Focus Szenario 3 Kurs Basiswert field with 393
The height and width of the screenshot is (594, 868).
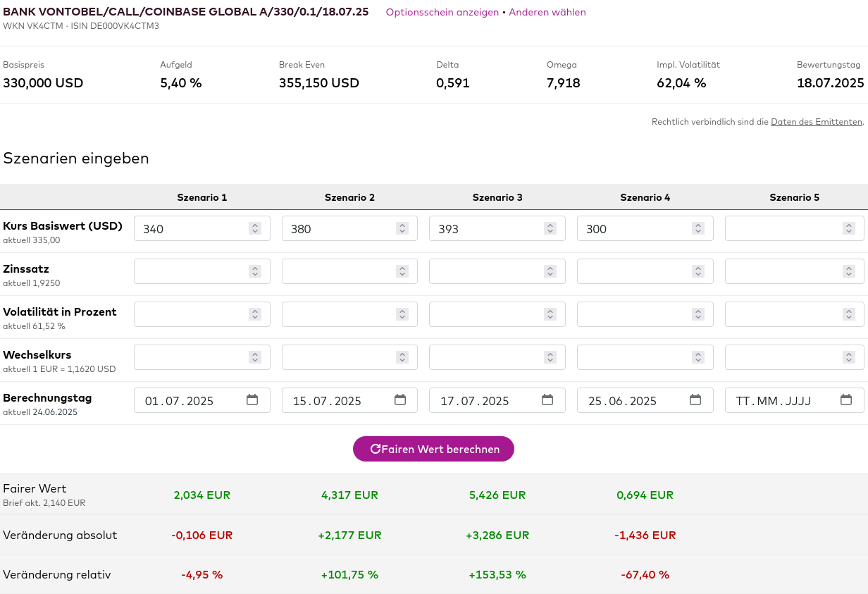tap(486, 228)
